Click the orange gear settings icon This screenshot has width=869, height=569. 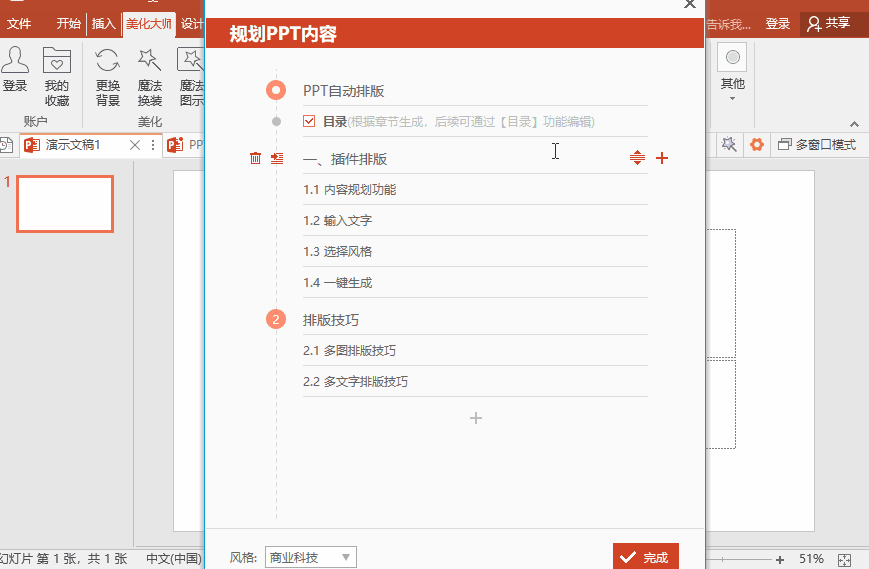click(x=756, y=145)
